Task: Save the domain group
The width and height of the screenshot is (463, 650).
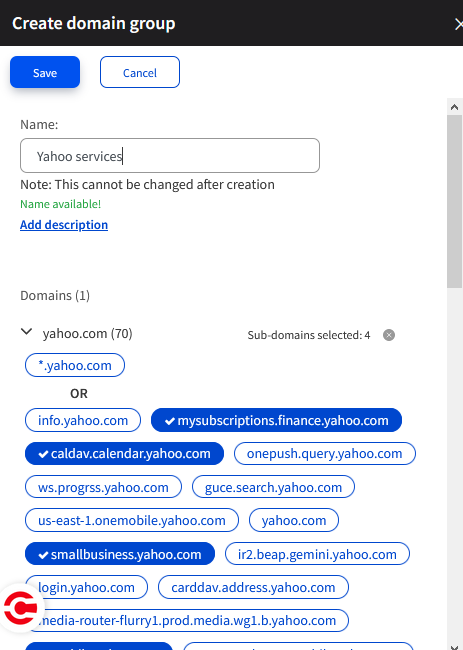Action: [x=45, y=73]
